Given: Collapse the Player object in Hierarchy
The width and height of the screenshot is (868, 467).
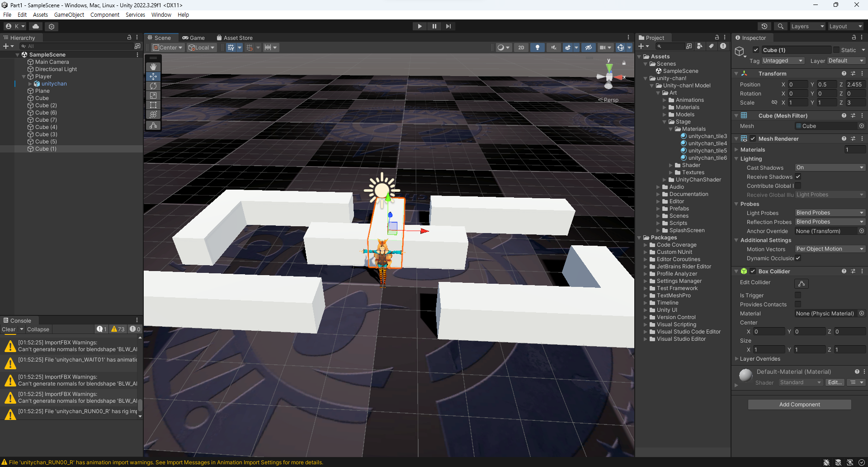Looking at the screenshot, I should tap(24, 76).
